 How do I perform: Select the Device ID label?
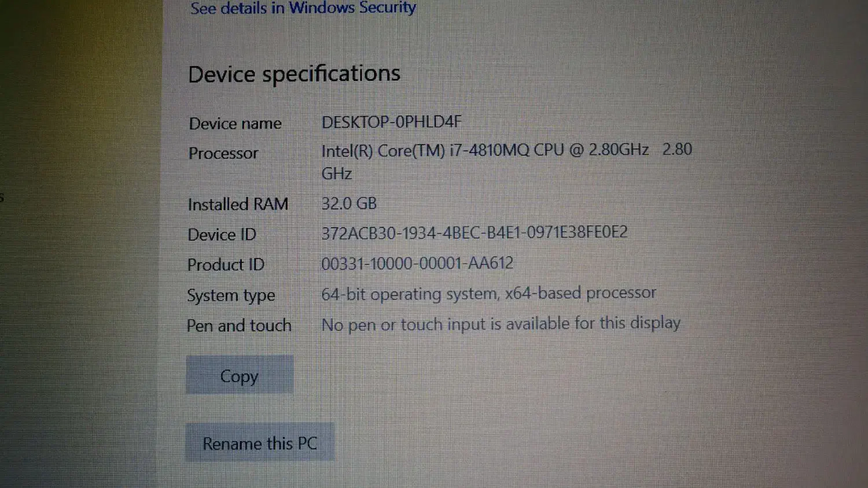point(222,235)
